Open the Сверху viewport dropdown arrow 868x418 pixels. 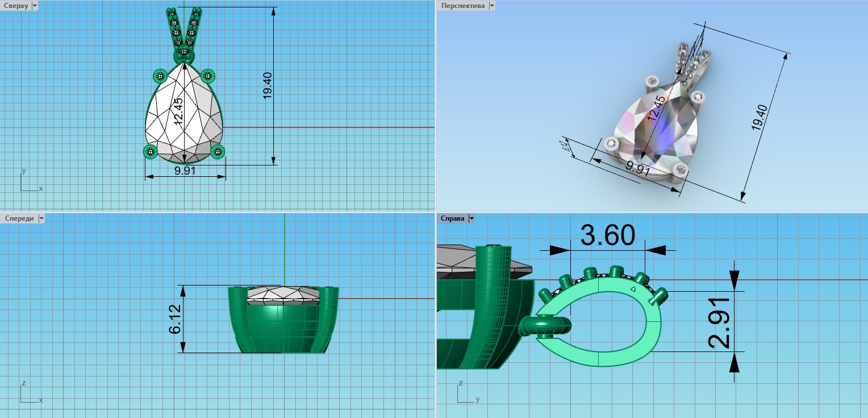tap(35, 6)
